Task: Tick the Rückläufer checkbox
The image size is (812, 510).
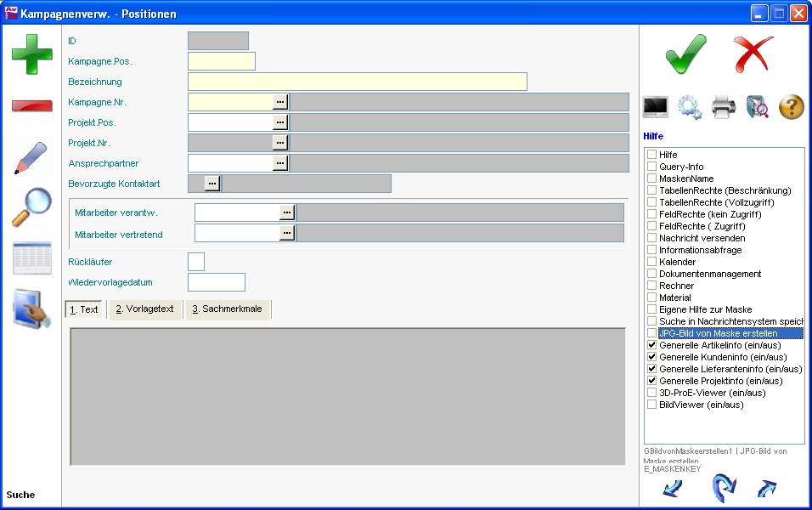Action: point(195,262)
